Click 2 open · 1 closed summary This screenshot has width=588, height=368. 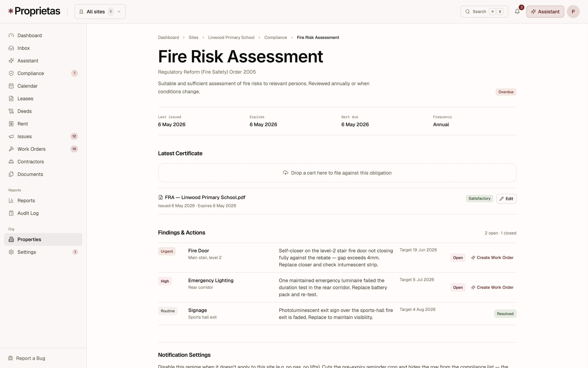(x=500, y=233)
